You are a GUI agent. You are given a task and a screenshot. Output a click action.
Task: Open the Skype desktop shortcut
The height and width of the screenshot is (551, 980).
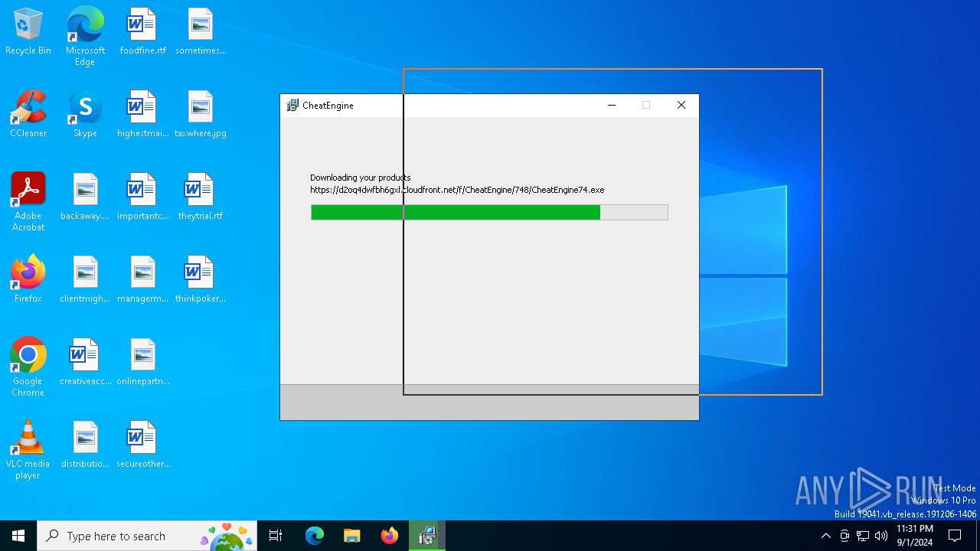[85, 115]
